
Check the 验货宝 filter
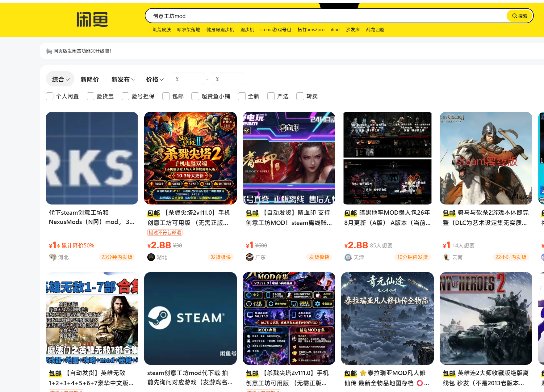[90, 96]
